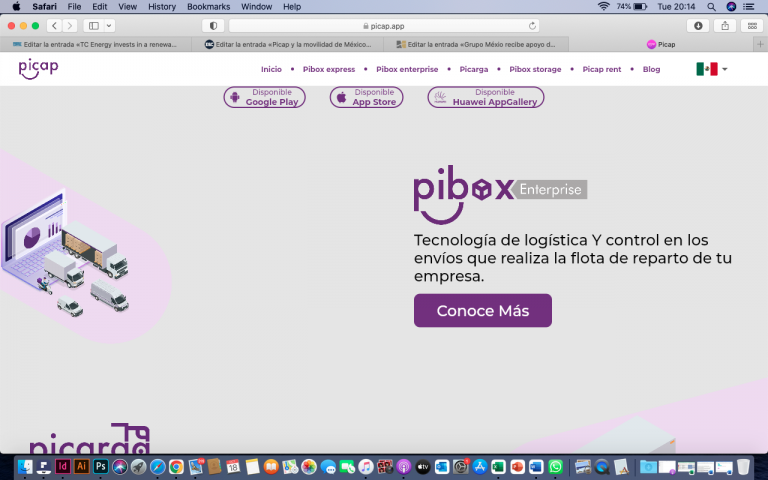Open PowerPoint from the Dock
Viewport: 768px width, 480px height.
pyautogui.click(x=517, y=467)
